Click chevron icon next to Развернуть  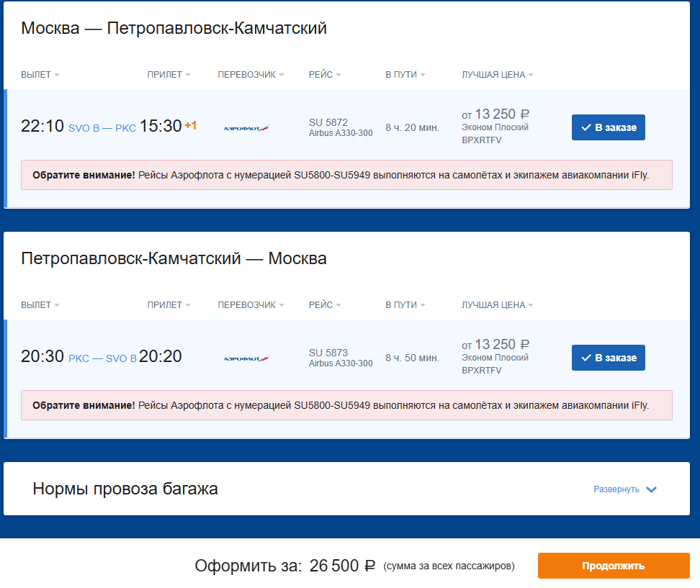(x=651, y=489)
